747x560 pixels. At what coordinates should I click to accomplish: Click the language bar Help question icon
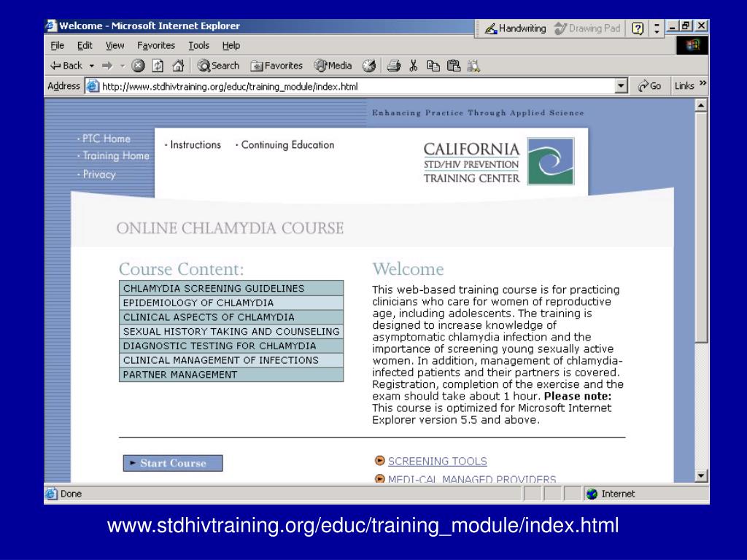tap(638, 28)
